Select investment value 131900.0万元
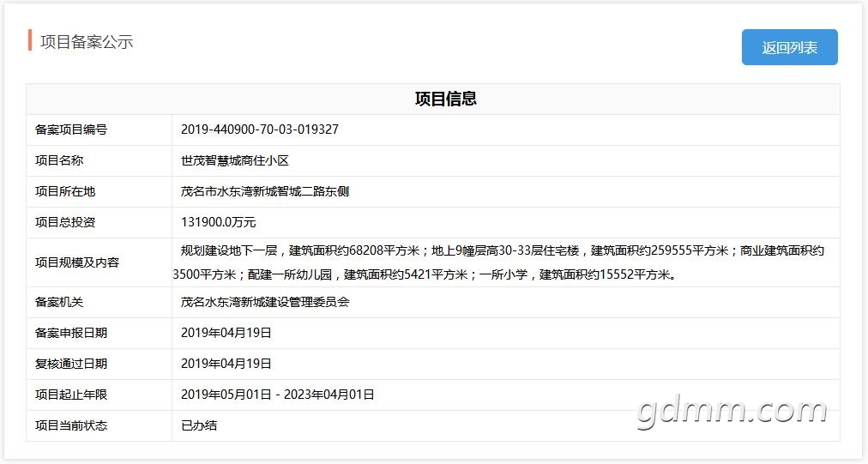 pos(218,223)
